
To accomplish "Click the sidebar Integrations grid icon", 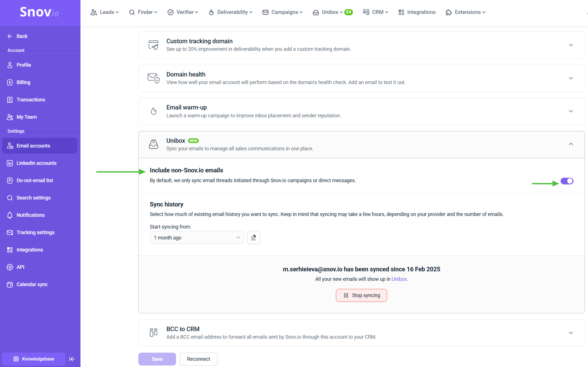I will (10, 250).
